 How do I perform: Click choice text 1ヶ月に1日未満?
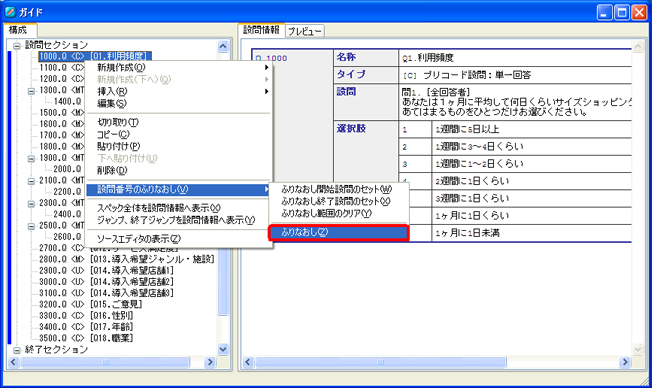click(x=467, y=233)
